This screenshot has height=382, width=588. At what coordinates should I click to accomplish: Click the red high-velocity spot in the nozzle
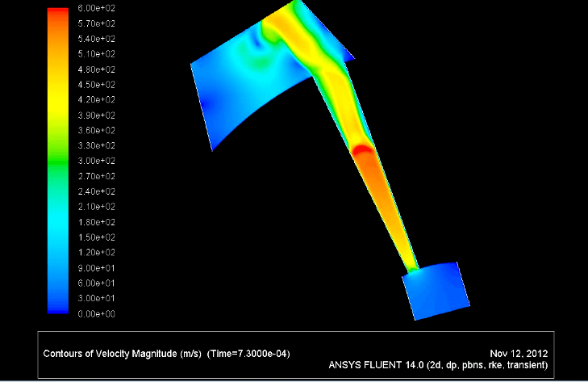(x=363, y=149)
